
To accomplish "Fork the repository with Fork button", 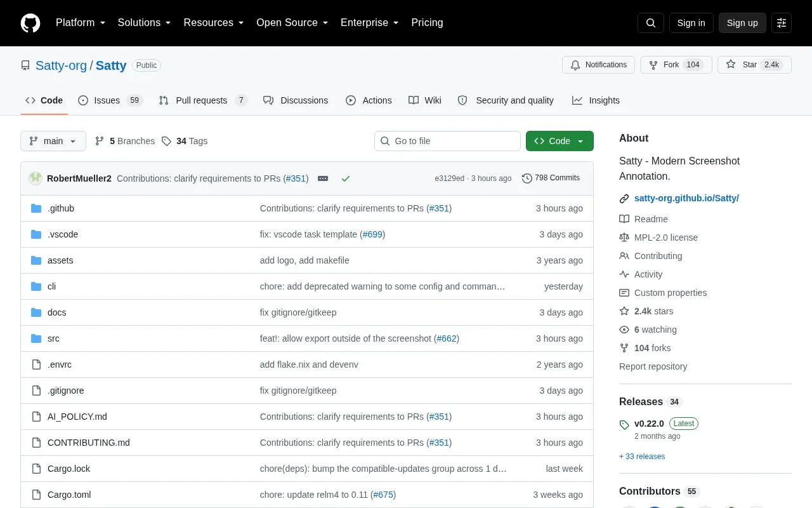I will click(x=676, y=65).
